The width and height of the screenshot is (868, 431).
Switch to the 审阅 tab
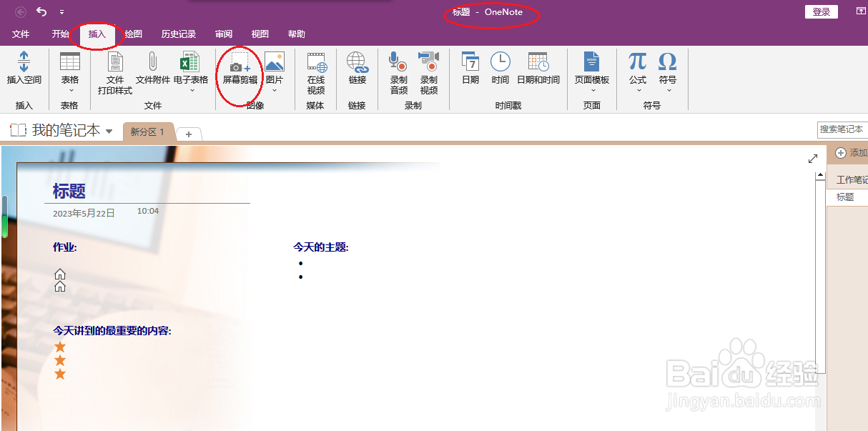tap(224, 34)
